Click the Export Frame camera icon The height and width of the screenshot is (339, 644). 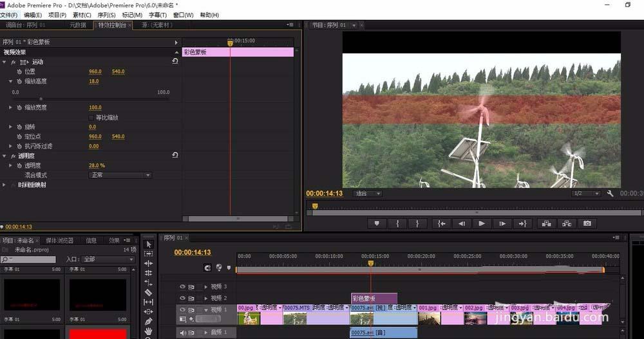(587, 224)
